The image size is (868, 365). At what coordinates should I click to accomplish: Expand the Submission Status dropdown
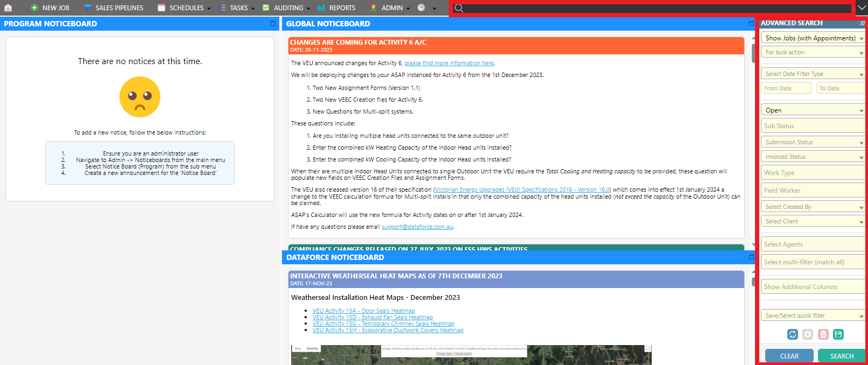click(x=812, y=142)
